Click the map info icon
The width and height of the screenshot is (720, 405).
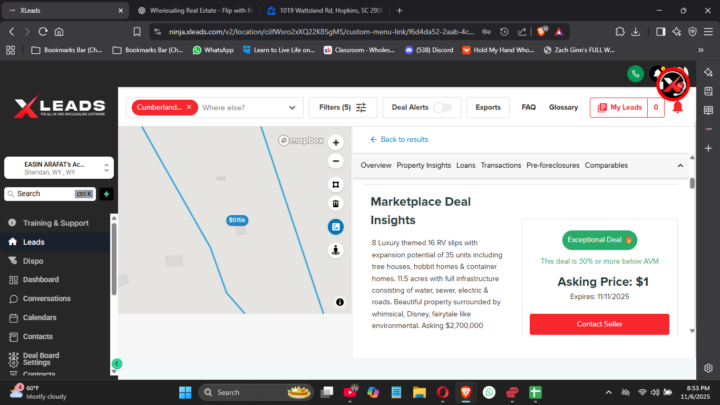click(340, 302)
